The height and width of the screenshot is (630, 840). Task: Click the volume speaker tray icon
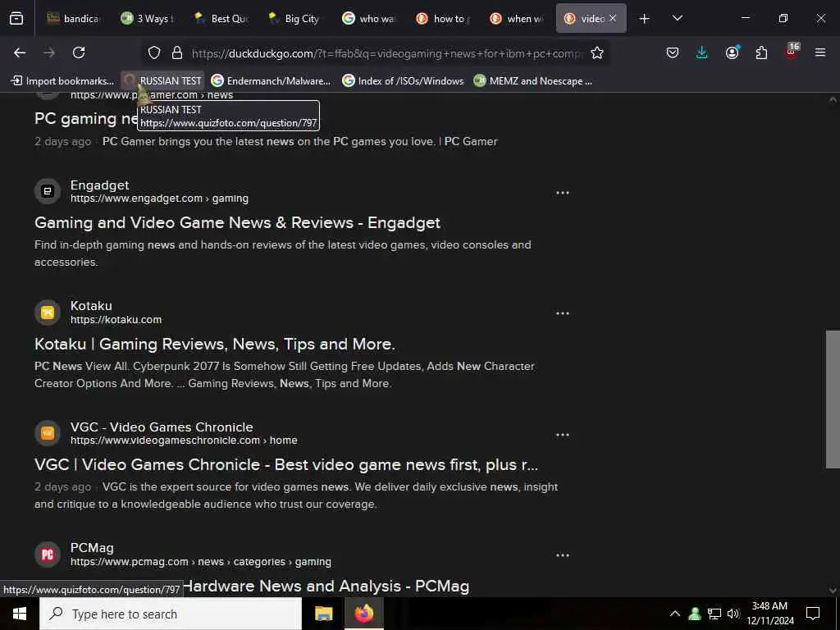tap(733, 614)
